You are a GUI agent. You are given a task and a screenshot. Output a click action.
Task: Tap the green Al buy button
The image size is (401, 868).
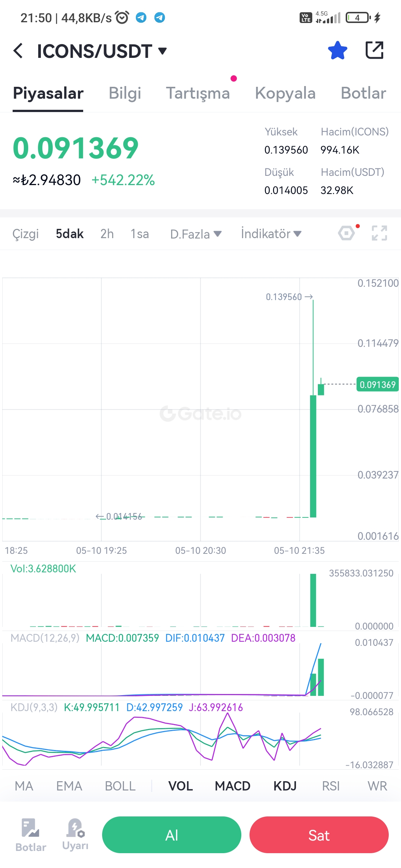172,835
